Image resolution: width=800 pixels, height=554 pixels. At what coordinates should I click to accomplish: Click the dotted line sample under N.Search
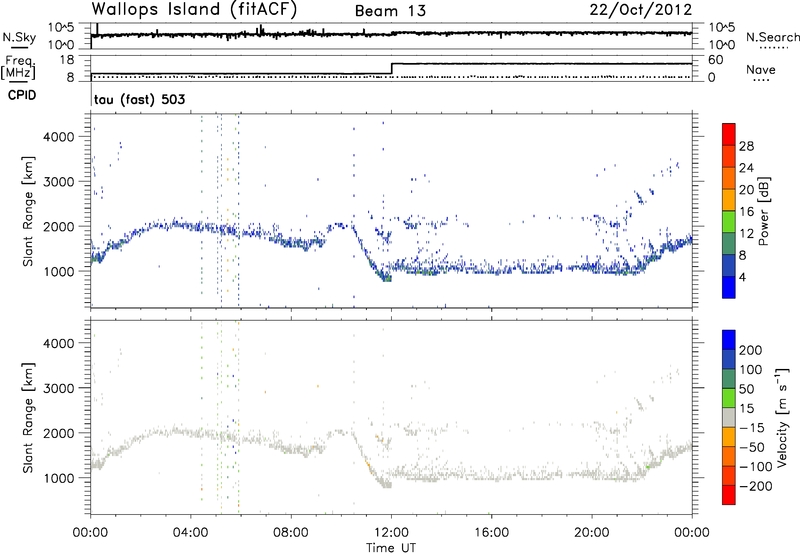774,48
